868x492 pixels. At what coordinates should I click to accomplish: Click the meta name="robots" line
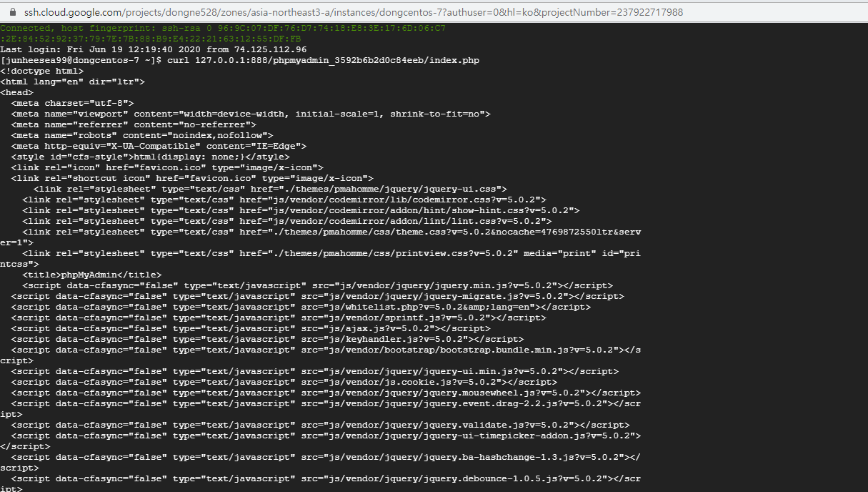[x=142, y=135]
